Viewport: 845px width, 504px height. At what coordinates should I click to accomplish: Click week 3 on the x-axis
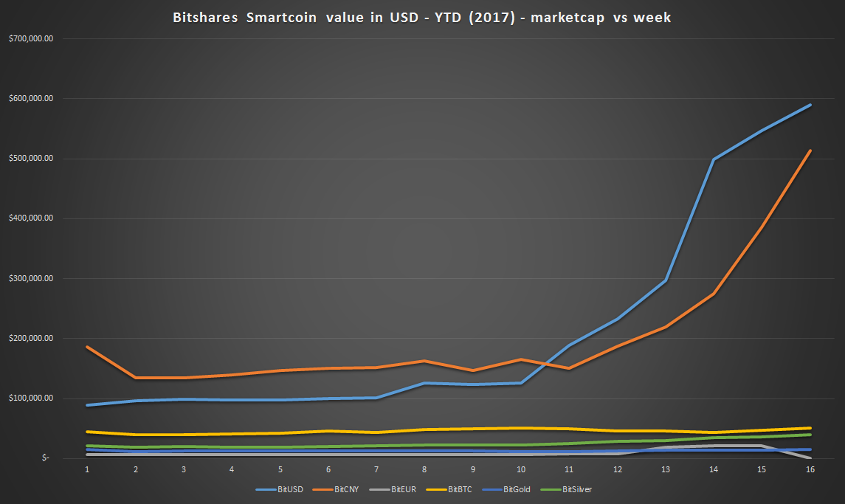click(x=184, y=470)
